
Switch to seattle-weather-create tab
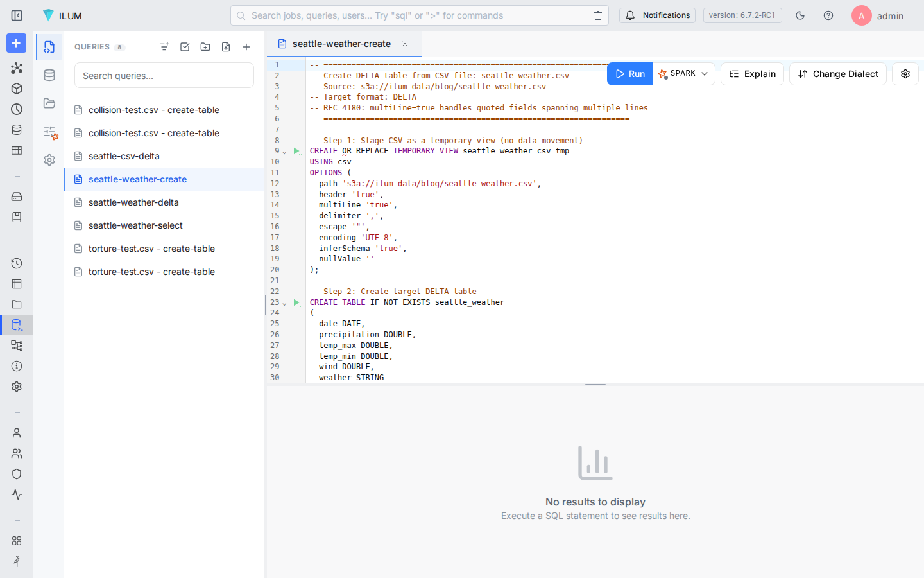[341, 44]
